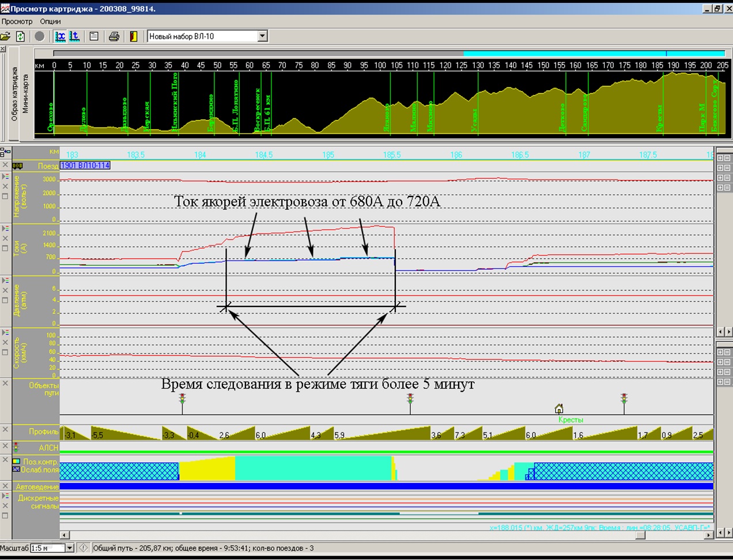
Task: Switch to distance axis (x) view
Action: [x=60, y=36]
